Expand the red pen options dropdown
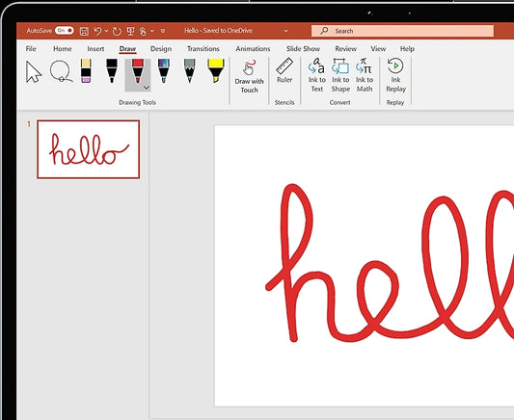514x420 pixels. 147,88
